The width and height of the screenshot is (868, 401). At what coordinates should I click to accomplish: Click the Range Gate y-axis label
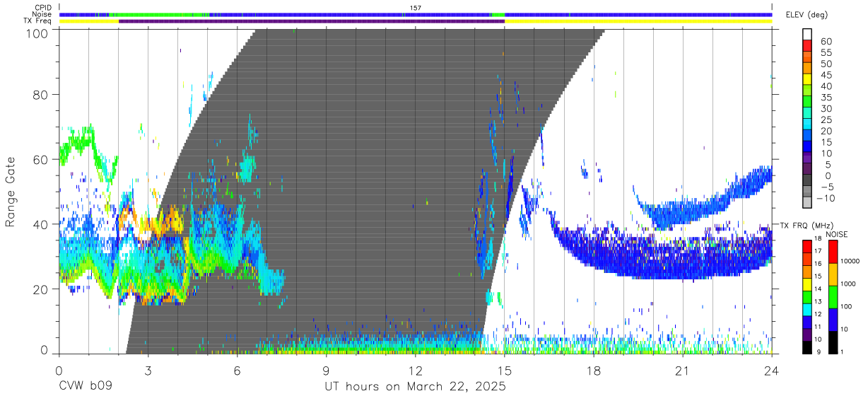[x=11, y=191]
